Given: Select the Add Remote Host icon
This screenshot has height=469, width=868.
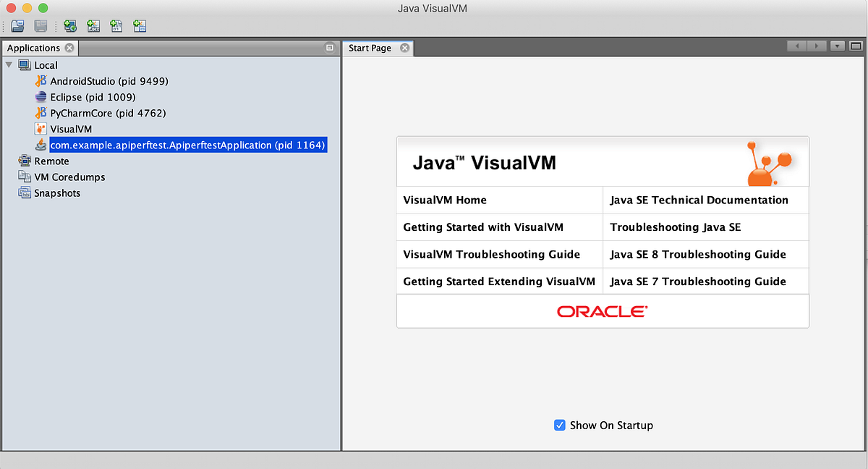Looking at the screenshot, I should coord(69,25).
